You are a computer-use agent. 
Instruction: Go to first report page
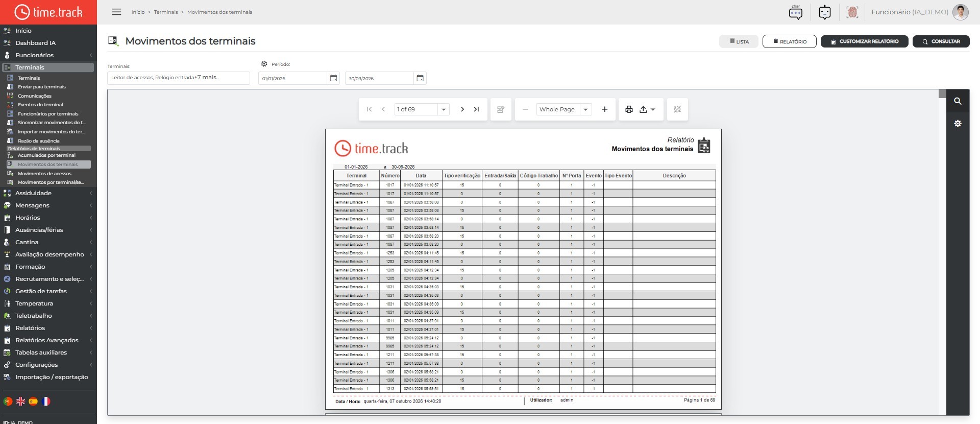[x=369, y=109]
